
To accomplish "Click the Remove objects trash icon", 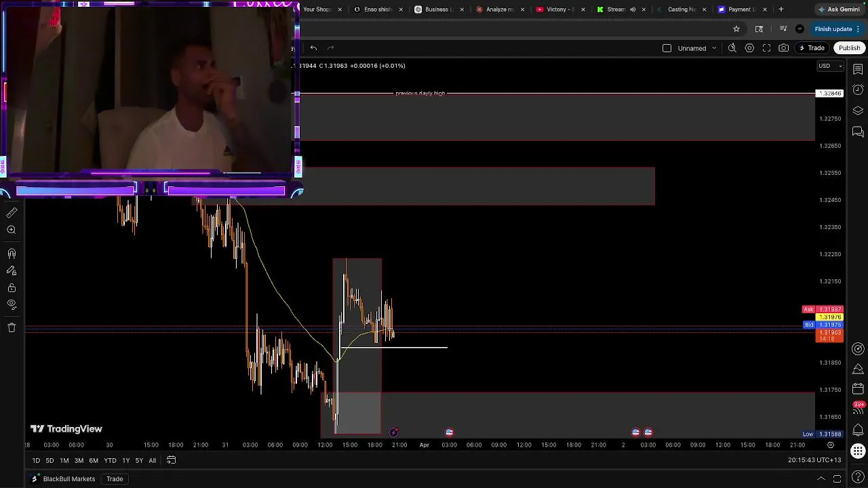I will 12,327.
